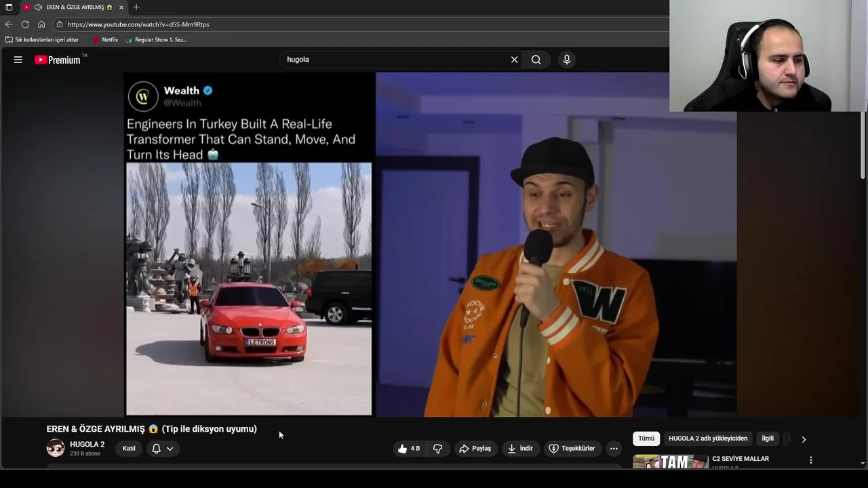Open the C2 SEVİYE MALLAR video title
This screenshot has width=868, height=488.
point(741,459)
